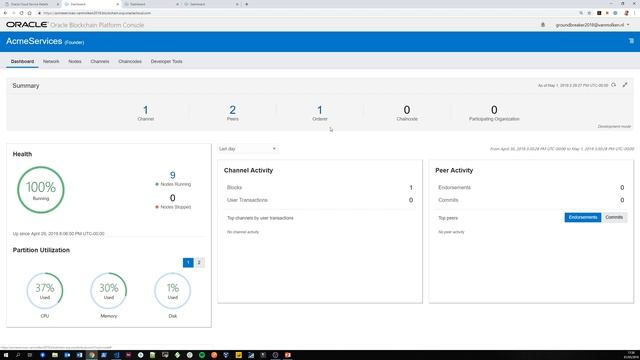Open the Windows Start menu
Viewport: 640px width, 360px height.
tap(6, 355)
